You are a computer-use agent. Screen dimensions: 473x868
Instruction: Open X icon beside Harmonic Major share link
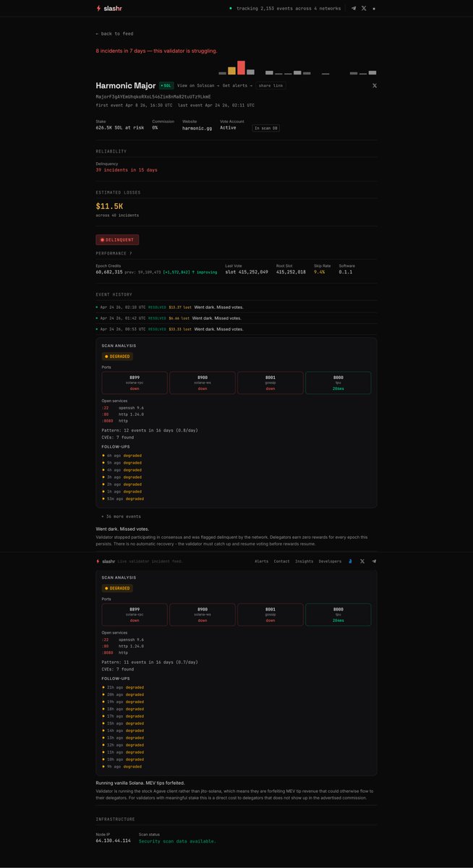point(374,85)
